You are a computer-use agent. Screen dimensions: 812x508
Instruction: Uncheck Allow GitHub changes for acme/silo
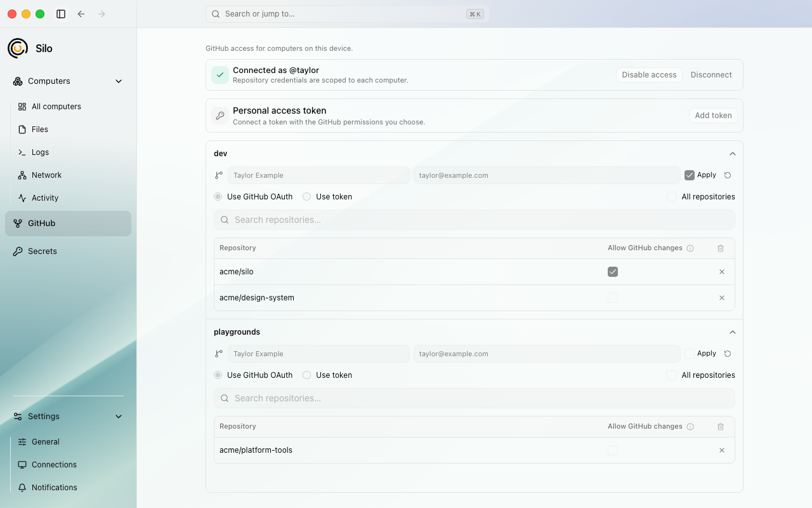tap(613, 272)
